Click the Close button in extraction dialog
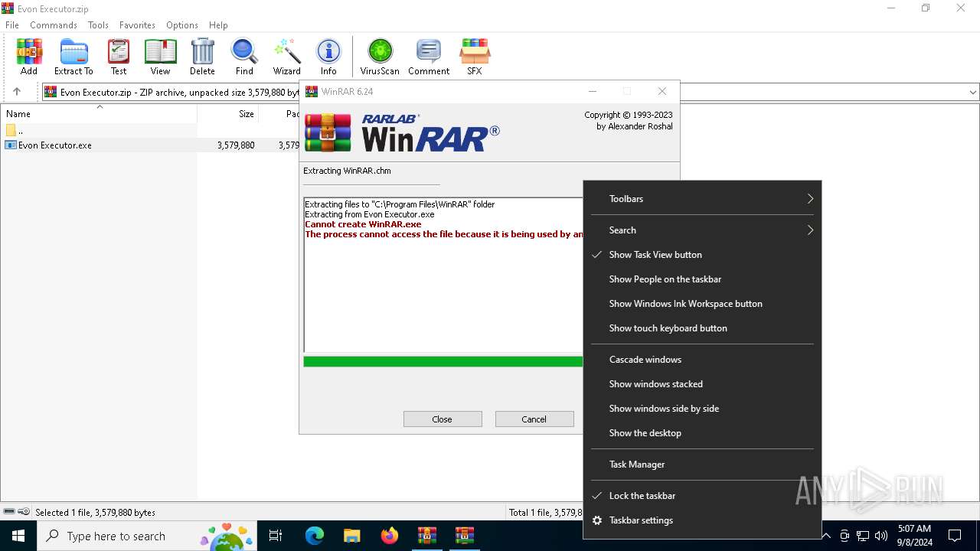This screenshot has height=551, width=980. 443,419
